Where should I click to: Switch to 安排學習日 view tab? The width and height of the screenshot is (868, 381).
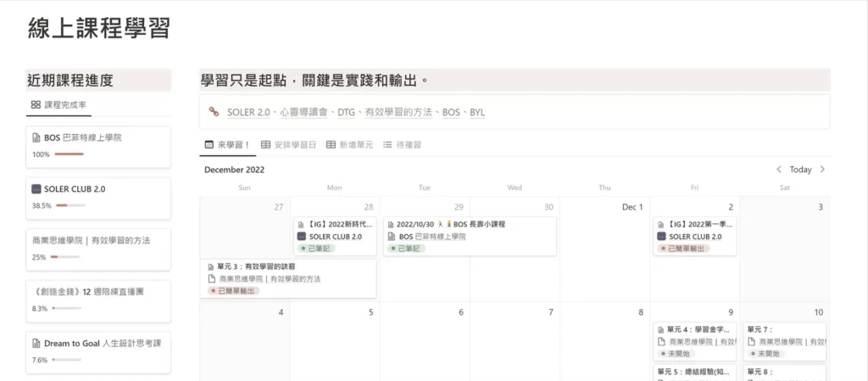tap(289, 145)
